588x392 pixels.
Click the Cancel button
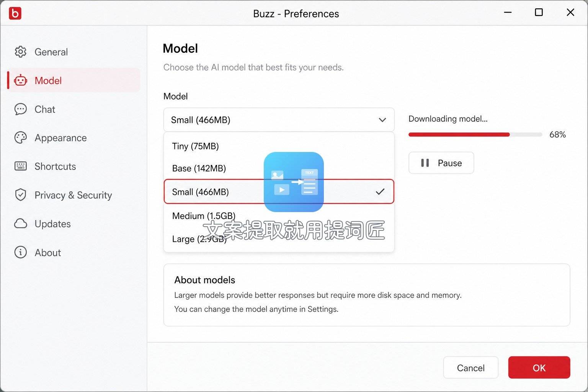(470, 368)
